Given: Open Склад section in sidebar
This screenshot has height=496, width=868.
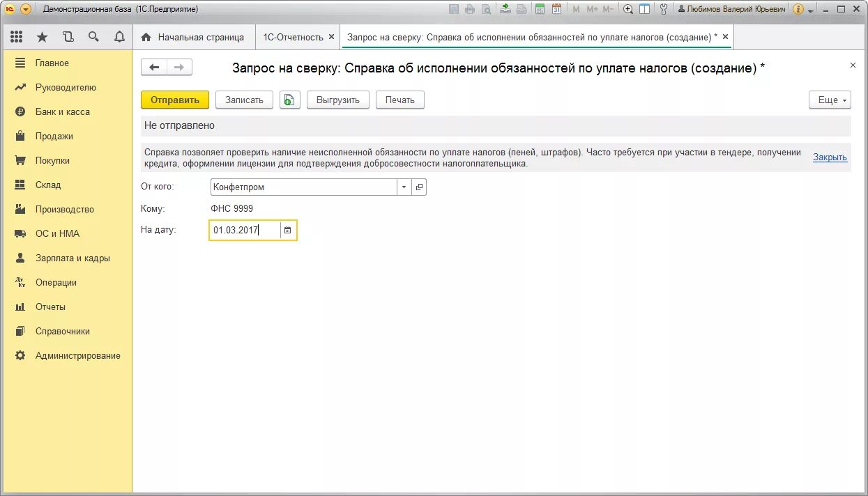Looking at the screenshot, I should tap(67, 185).
